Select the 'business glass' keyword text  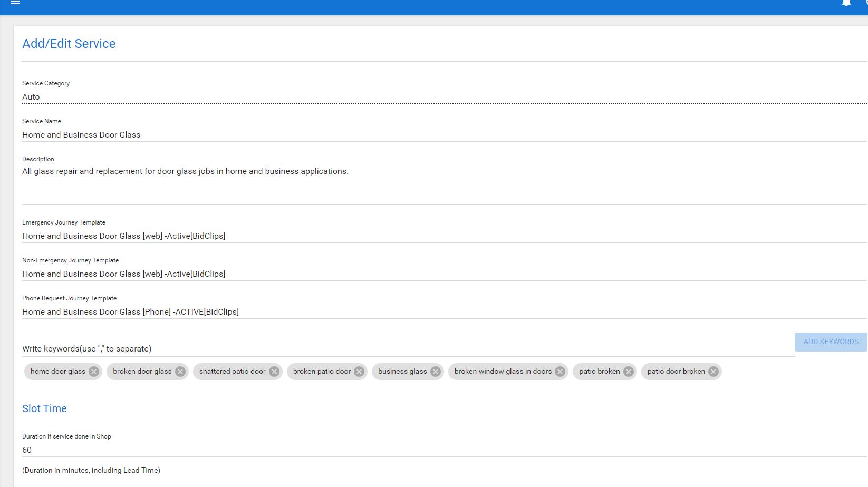402,372
